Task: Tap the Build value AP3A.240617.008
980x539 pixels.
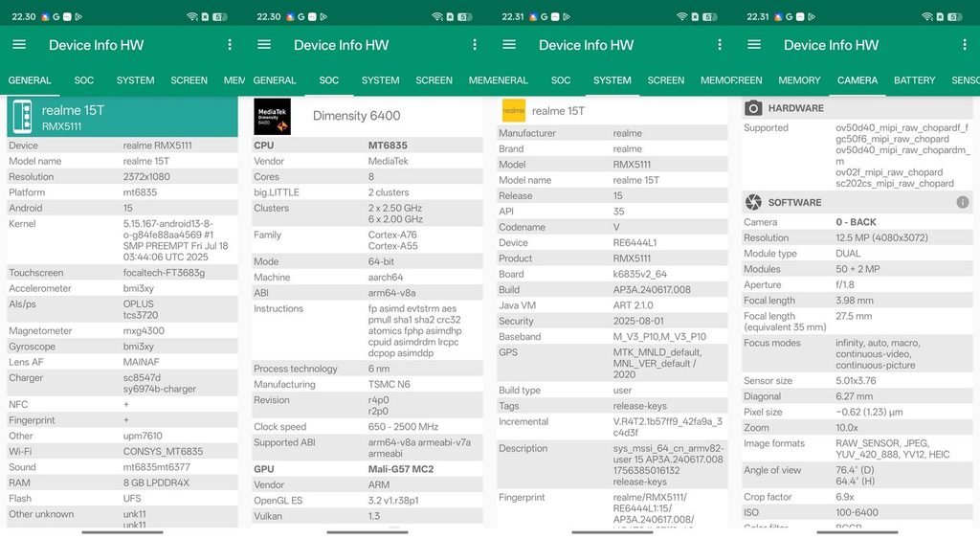Action: click(x=652, y=289)
